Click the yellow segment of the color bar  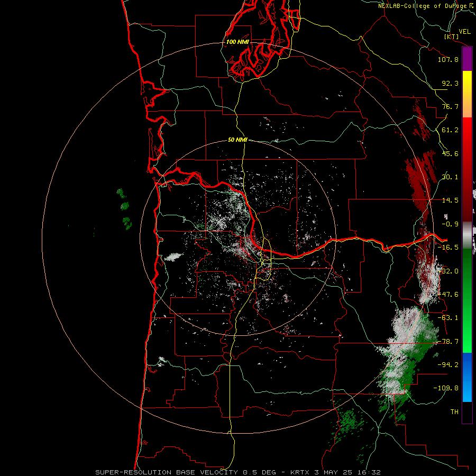(467, 83)
